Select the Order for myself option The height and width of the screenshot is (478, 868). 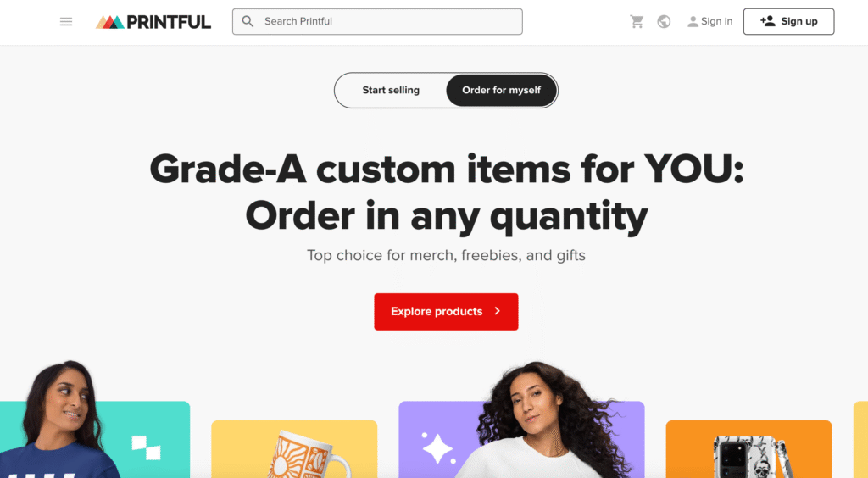click(x=502, y=90)
